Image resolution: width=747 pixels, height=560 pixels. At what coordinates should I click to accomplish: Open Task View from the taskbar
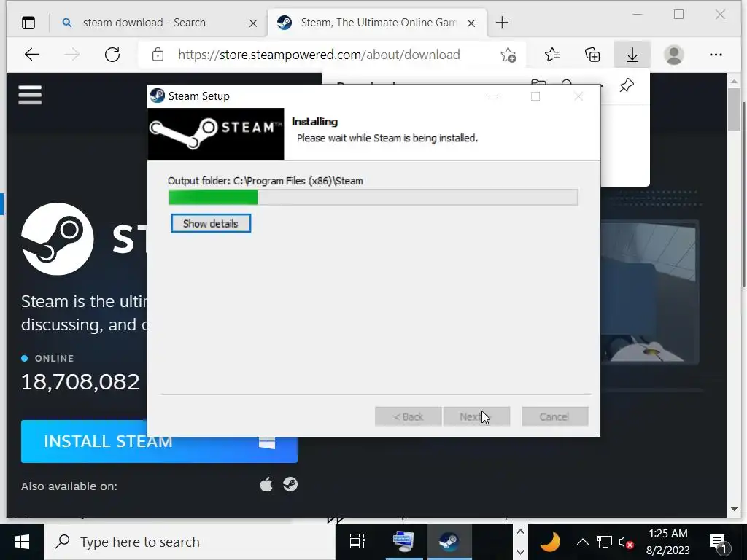[357, 542]
